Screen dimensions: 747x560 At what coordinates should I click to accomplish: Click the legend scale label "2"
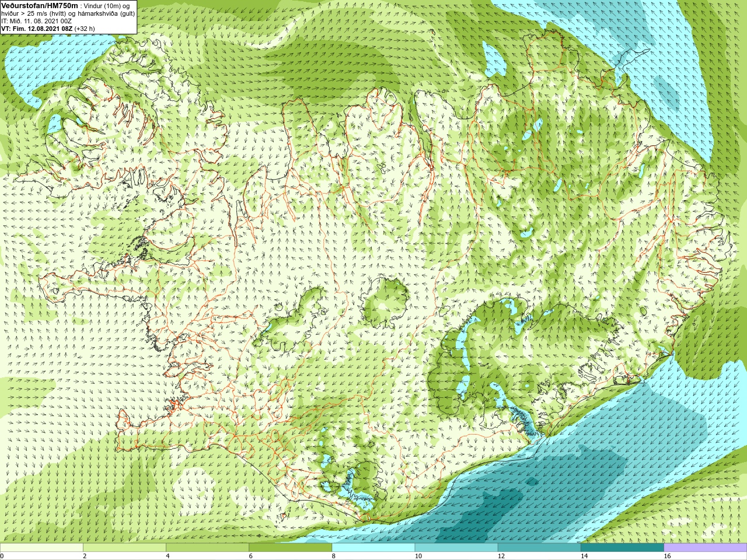[85, 556]
